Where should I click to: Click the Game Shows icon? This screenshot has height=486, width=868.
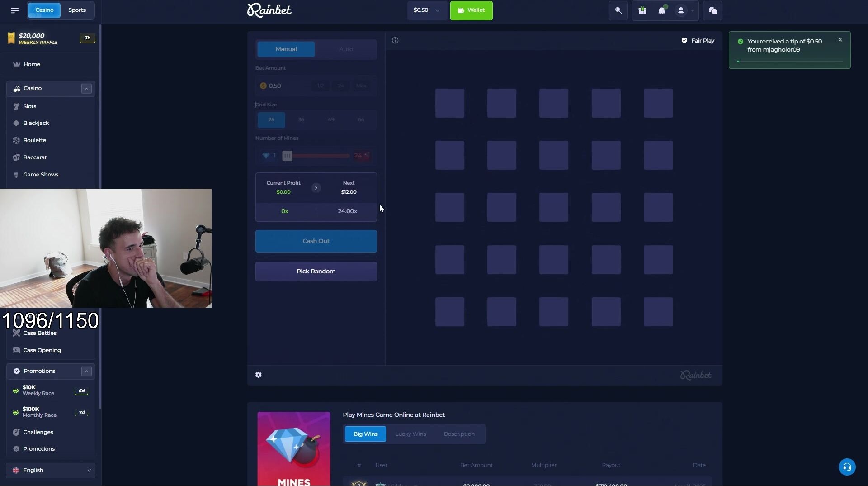coord(16,175)
